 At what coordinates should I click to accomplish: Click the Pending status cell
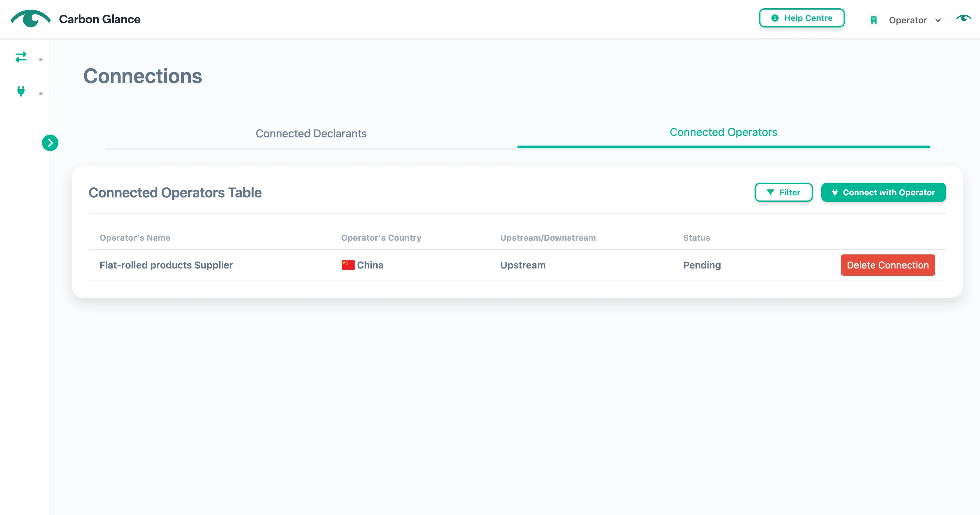(702, 265)
